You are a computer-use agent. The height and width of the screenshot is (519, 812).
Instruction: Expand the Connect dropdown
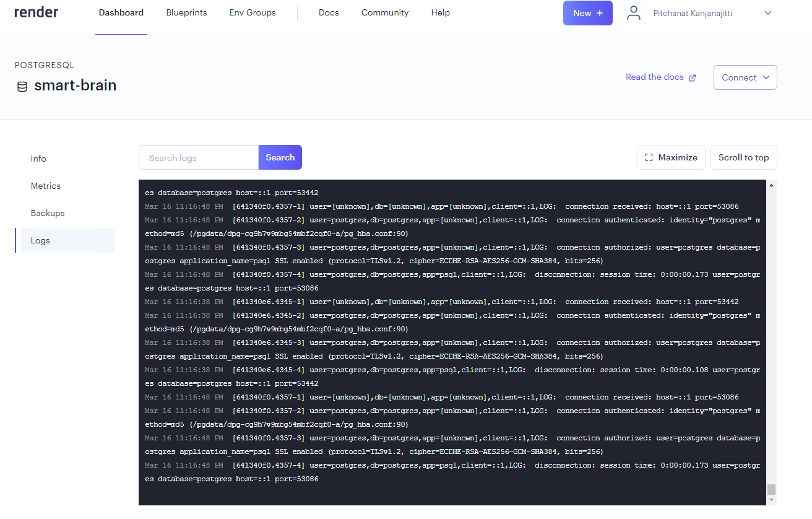pyautogui.click(x=745, y=77)
